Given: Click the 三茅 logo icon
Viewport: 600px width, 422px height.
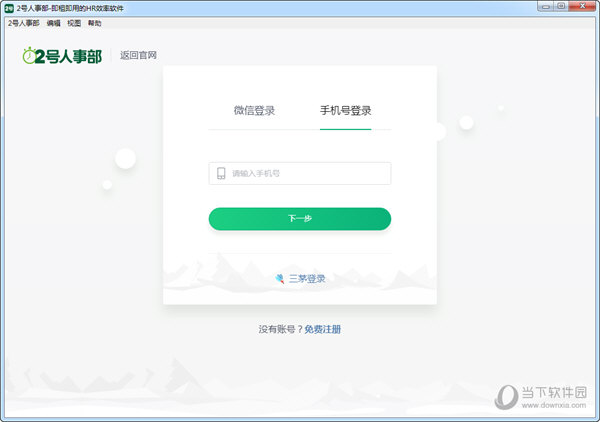Looking at the screenshot, I should point(280,279).
